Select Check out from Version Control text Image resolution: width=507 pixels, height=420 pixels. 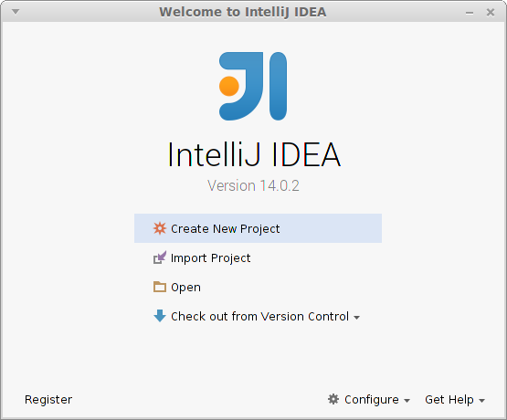click(260, 316)
